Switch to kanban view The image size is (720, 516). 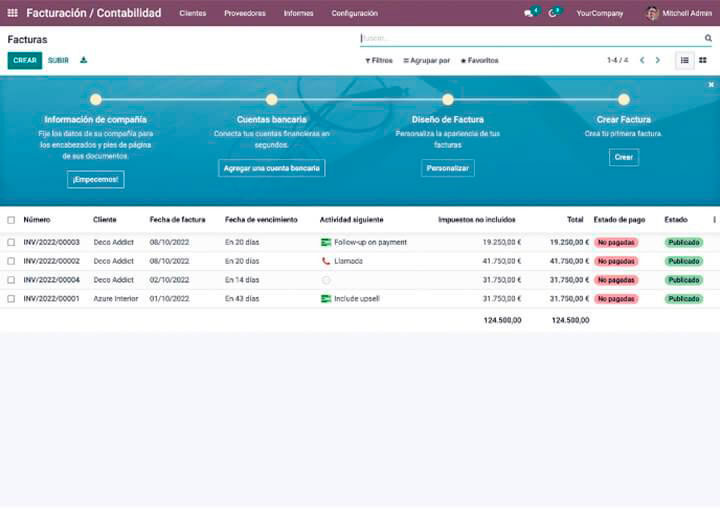pyautogui.click(x=703, y=60)
